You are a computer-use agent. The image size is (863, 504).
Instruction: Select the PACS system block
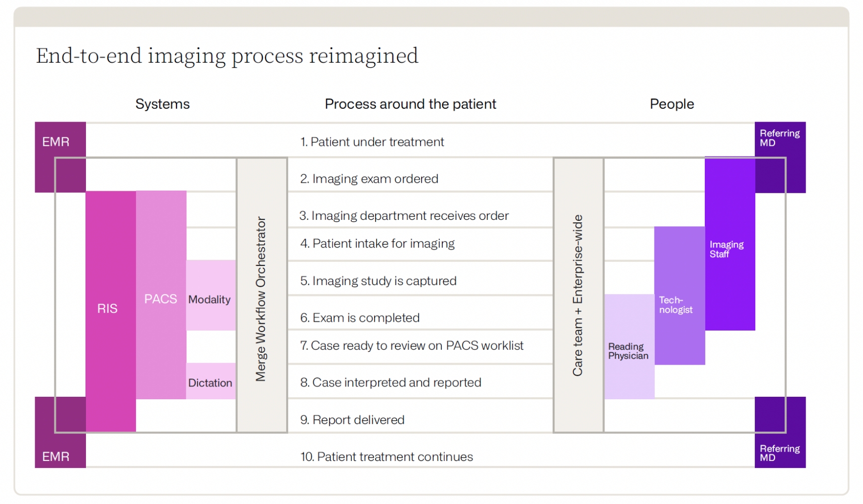[x=161, y=298]
